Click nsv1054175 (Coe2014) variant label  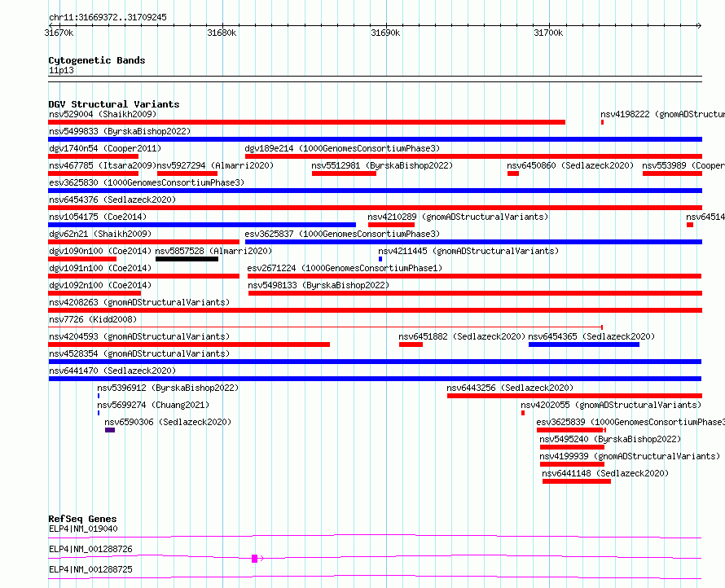98,217
